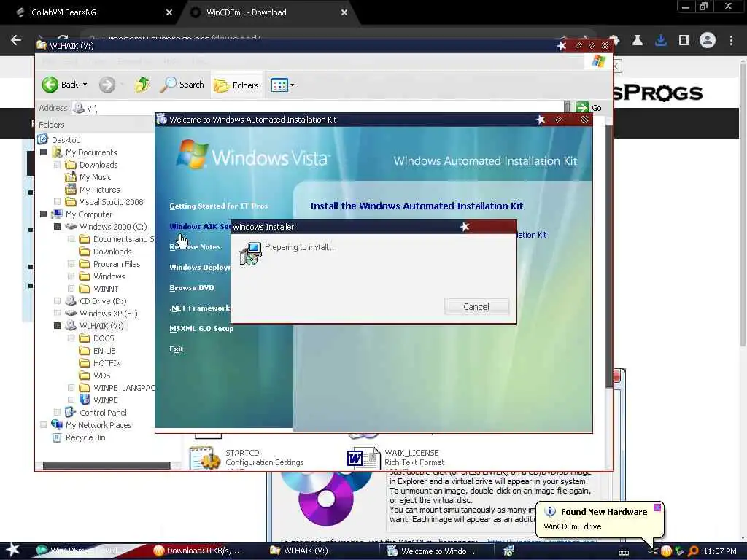Open the browser profile avatar
Screen dimensions: 747x560
coord(708,41)
